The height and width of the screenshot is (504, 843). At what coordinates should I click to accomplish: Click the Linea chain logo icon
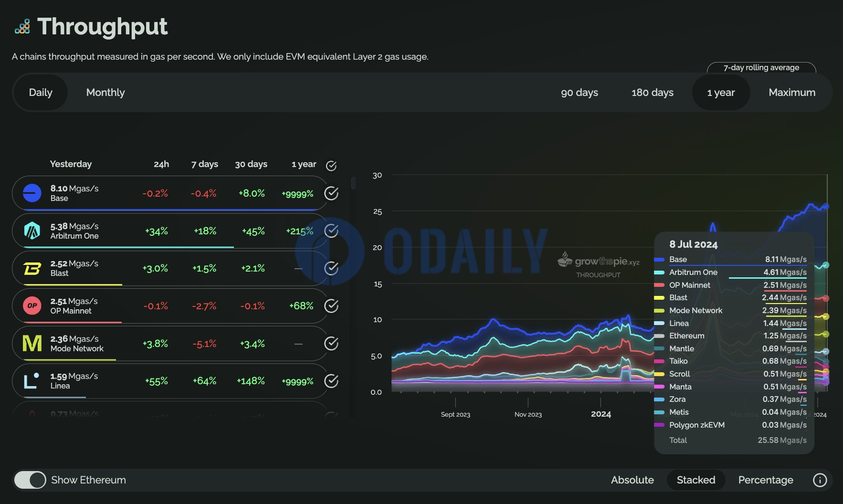click(32, 381)
